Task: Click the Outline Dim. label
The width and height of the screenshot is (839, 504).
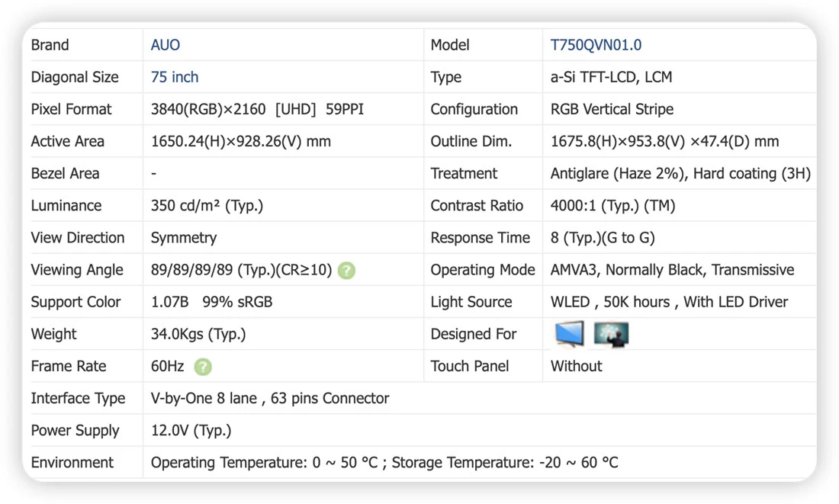Action: tap(471, 141)
